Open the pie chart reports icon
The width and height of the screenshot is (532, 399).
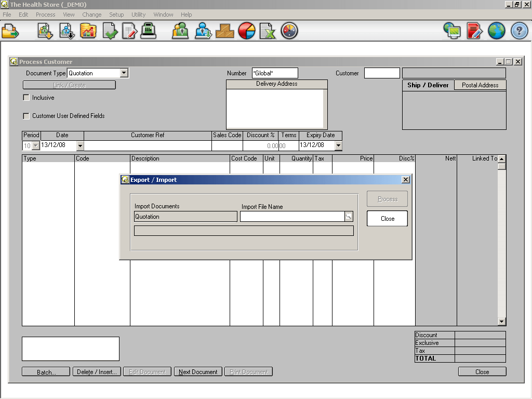point(247,31)
